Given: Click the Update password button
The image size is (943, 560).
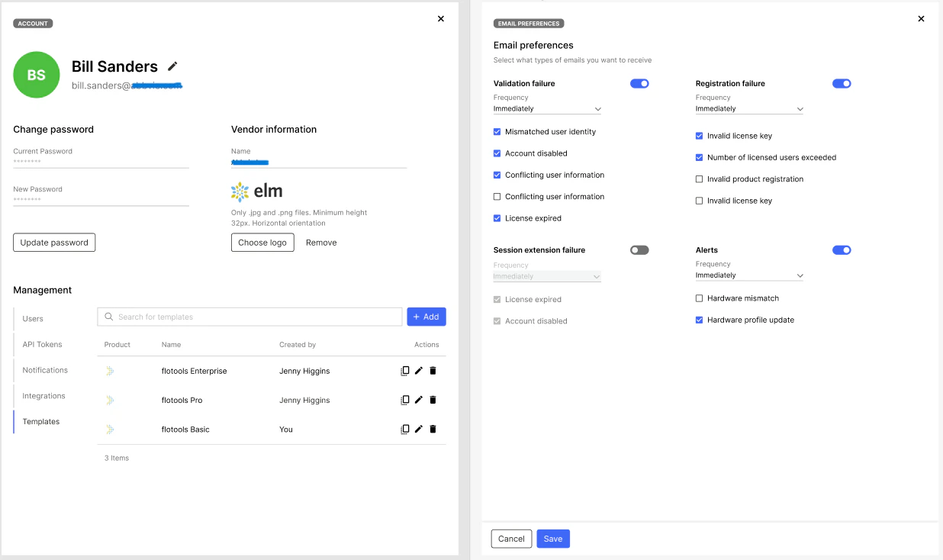Looking at the screenshot, I should (x=54, y=242).
